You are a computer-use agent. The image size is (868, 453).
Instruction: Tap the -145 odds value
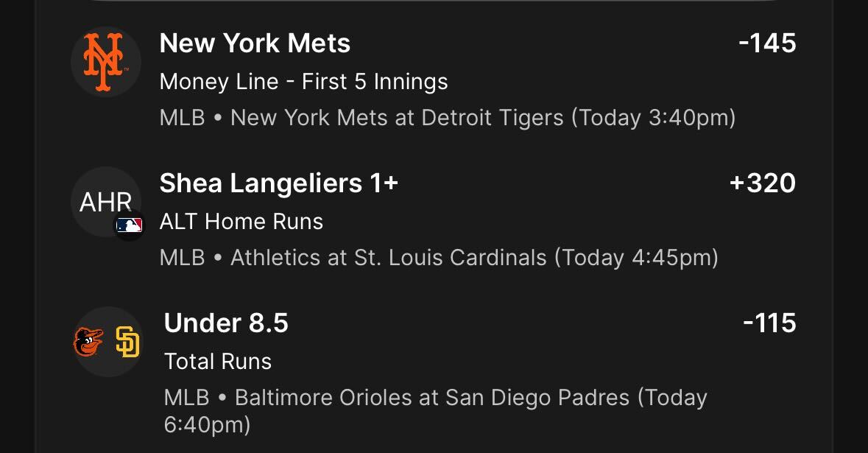click(x=767, y=43)
